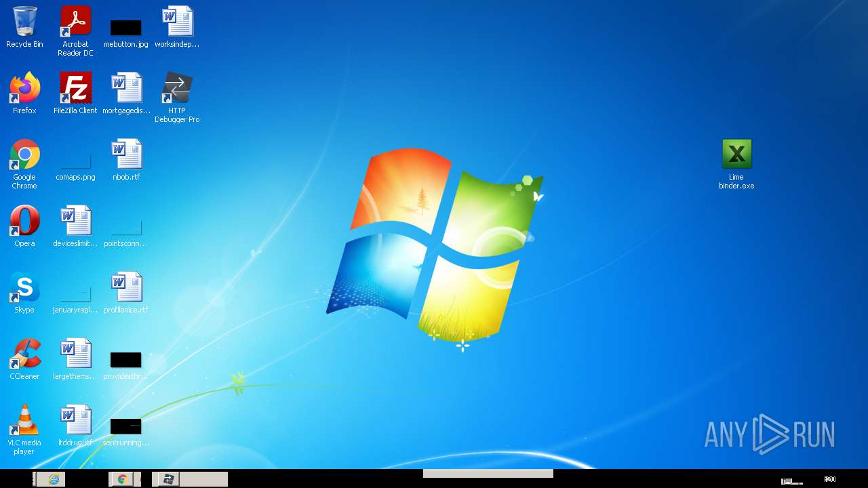Viewport: 868px width, 488px height.
Task: Open the Recycle Bin
Action: point(24,27)
